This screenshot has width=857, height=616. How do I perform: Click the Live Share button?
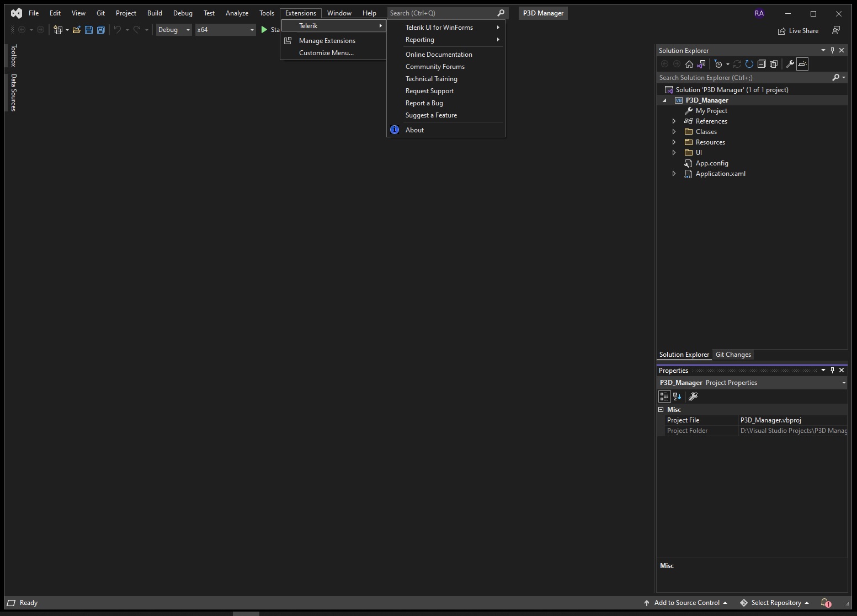click(x=798, y=31)
